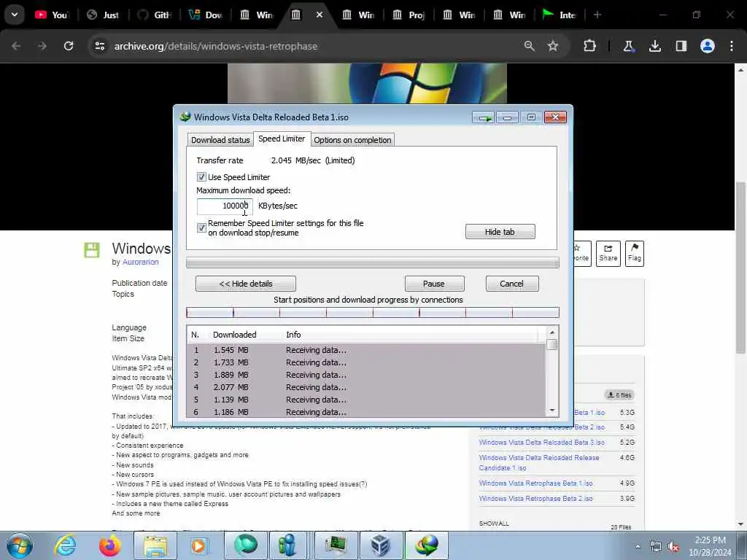Minimize the IDM download dialog

(508, 117)
